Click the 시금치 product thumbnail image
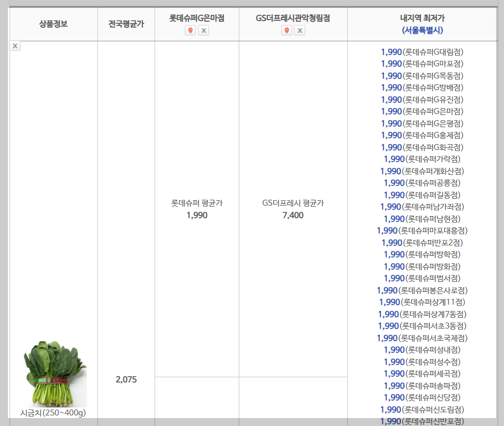Viewport: 504px width, 426px height. (x=55, y=374)
